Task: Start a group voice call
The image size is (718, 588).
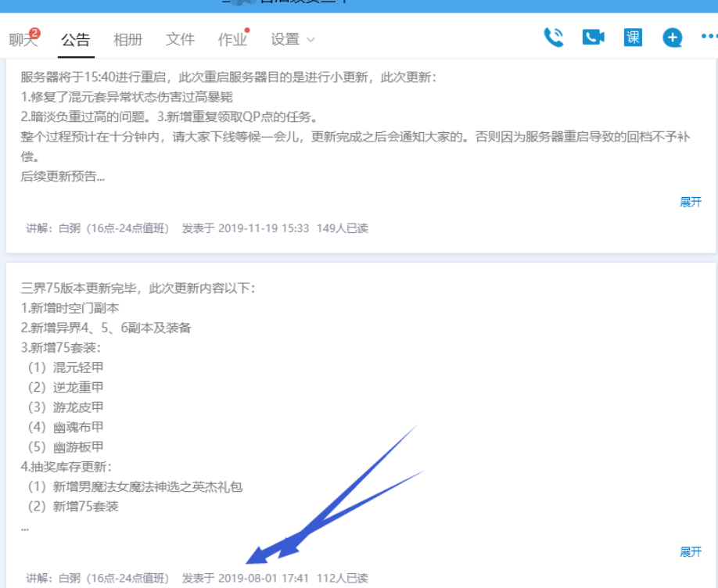Action: [x=554, y=38]
